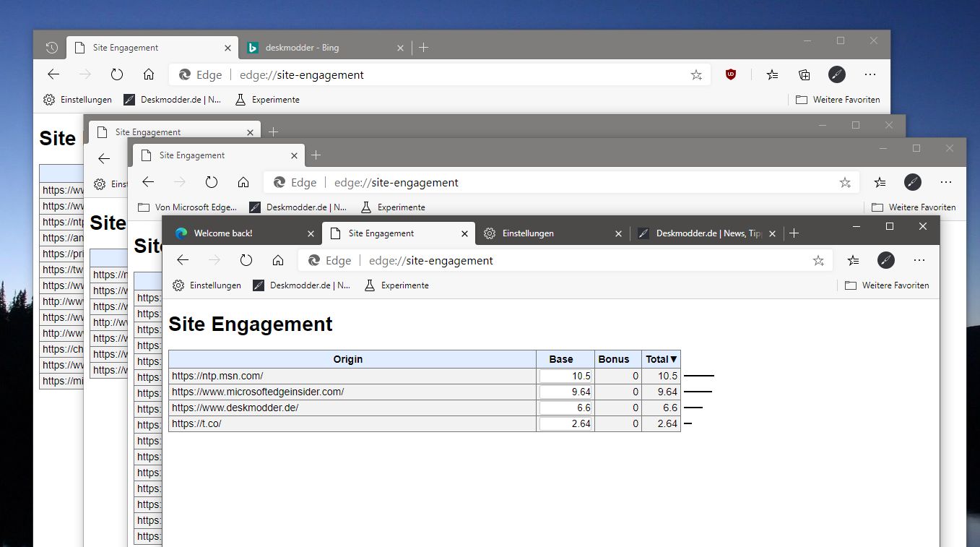Open Experimente bookmark in backmost window
The width and height of the screenshot is (980, 547).
[267, 100]
